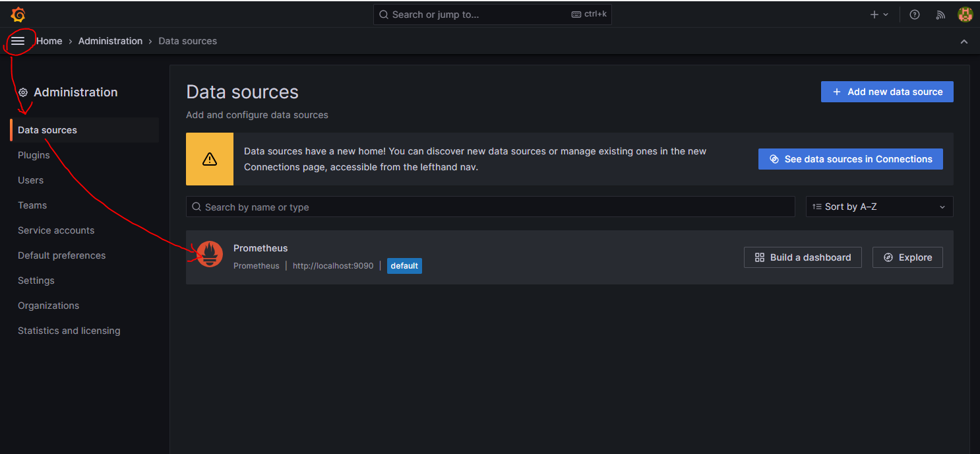The height and width of the screenshot is (454, 980).
Task: Click the default badge on Prometheus
Action: (404, 266)
